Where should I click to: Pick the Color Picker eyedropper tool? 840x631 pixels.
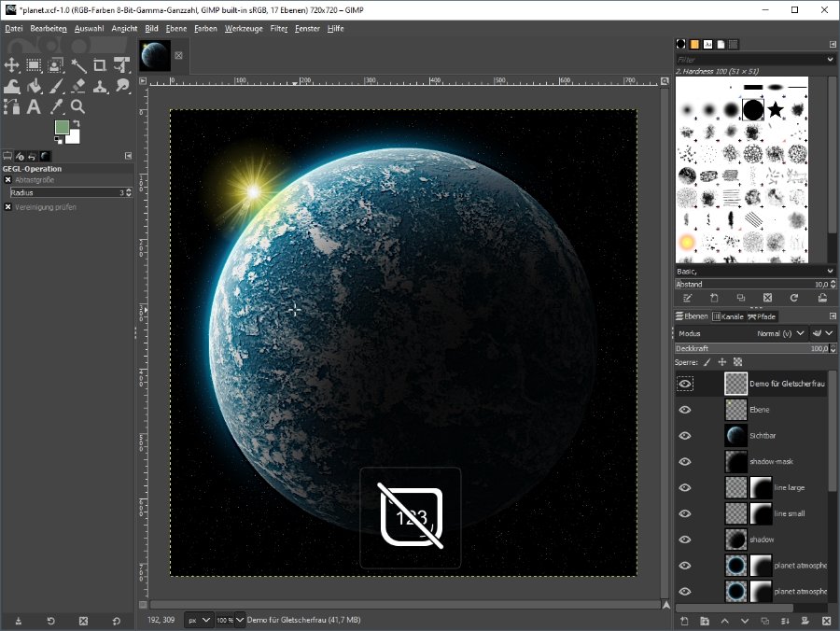point(56,107)
